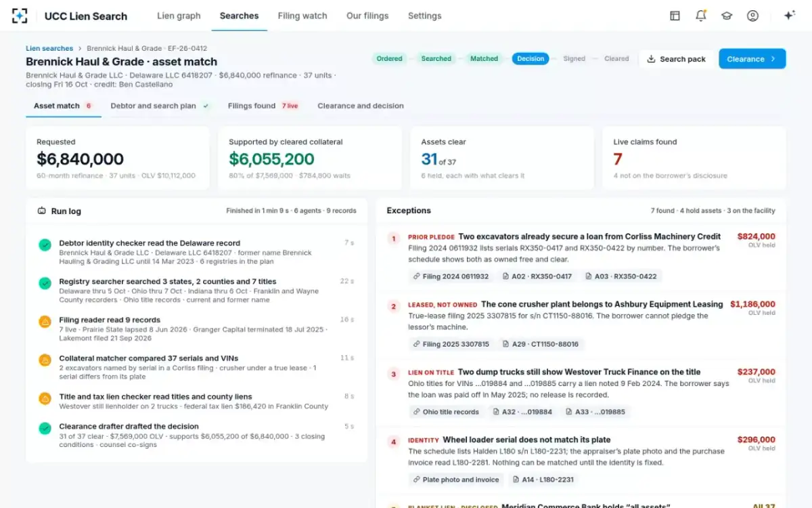Open the learning graduation cap icon
Image resolution: width=812 pixels, height=508 pixels.
click(727, 16)
